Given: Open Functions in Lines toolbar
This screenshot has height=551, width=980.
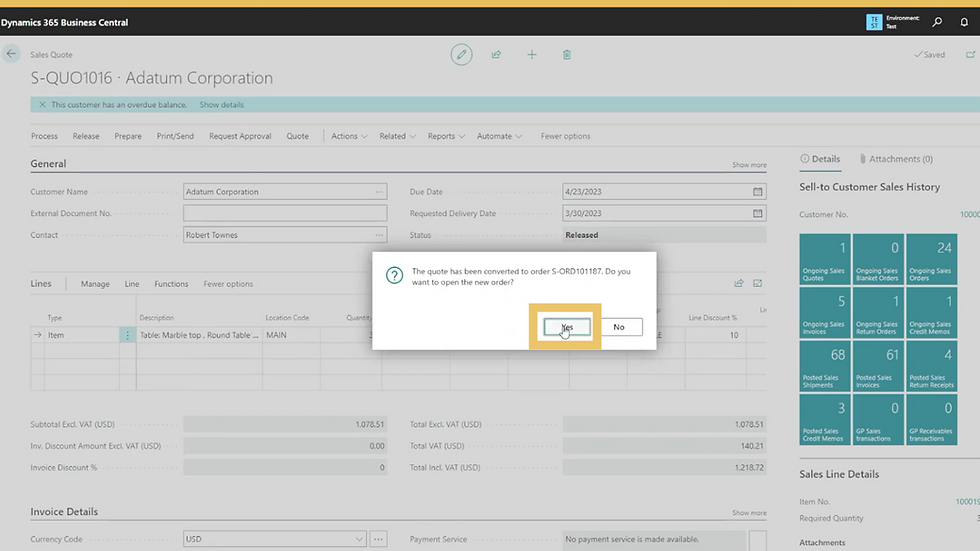Looking at the screenshot, I should (171, 284).
